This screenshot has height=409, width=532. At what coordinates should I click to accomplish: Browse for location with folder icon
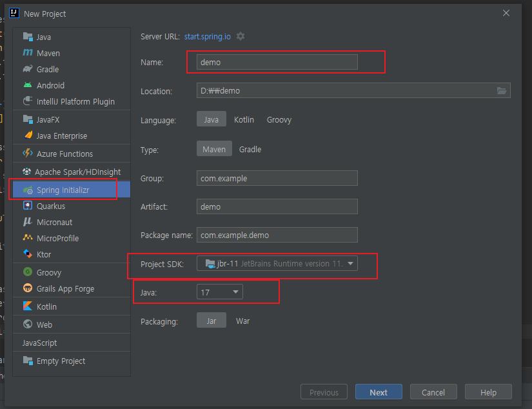502,90
